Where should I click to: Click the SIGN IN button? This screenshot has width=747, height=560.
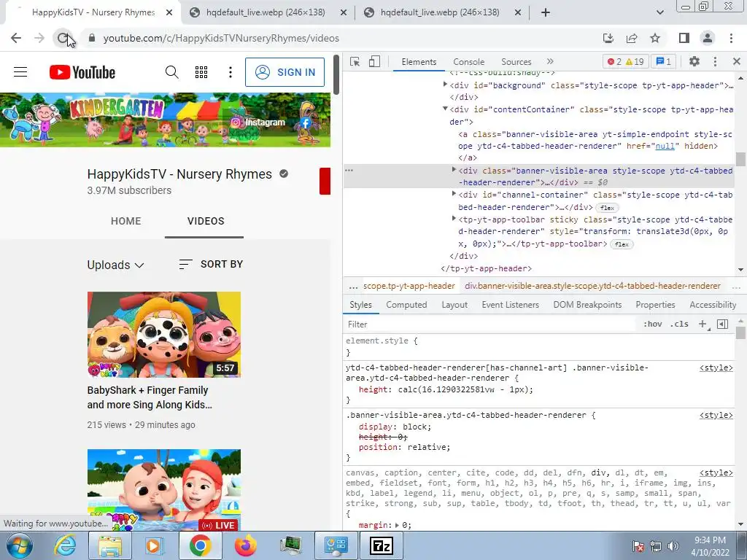(285, 72)
